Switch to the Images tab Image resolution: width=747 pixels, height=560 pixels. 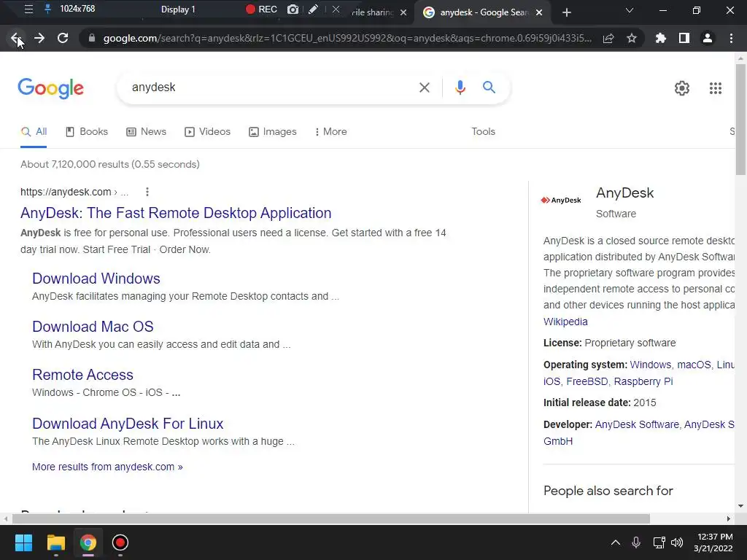pyautogui.click(x=273, y=132)
